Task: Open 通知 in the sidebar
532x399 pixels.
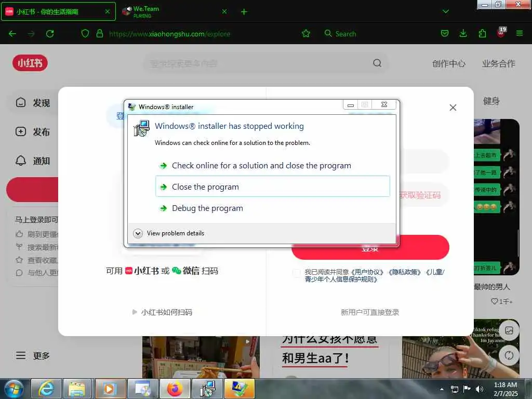Action: coord(33,161)
